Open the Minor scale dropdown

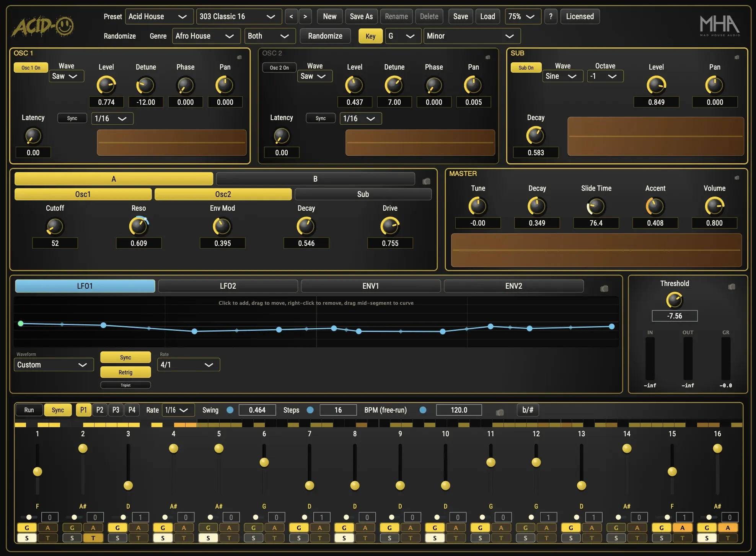(x=472, y=36)
